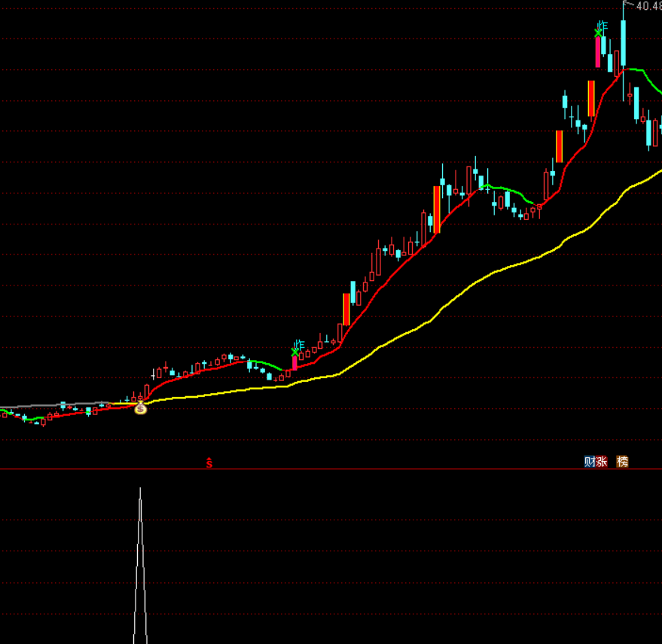This screenshot has height=644, width=662.
Task: Click the green X marker at mid-chart pink candle
Action: click(294, 352)
